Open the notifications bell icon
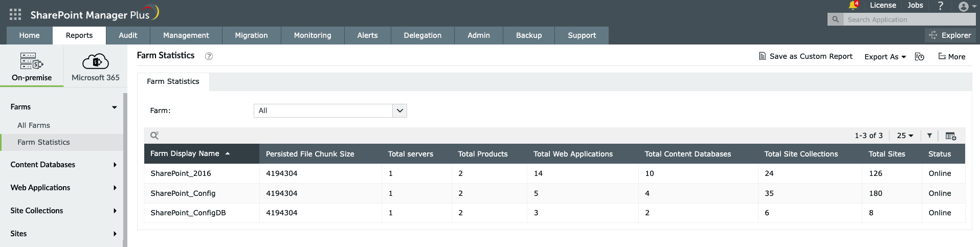 [853, 6]
